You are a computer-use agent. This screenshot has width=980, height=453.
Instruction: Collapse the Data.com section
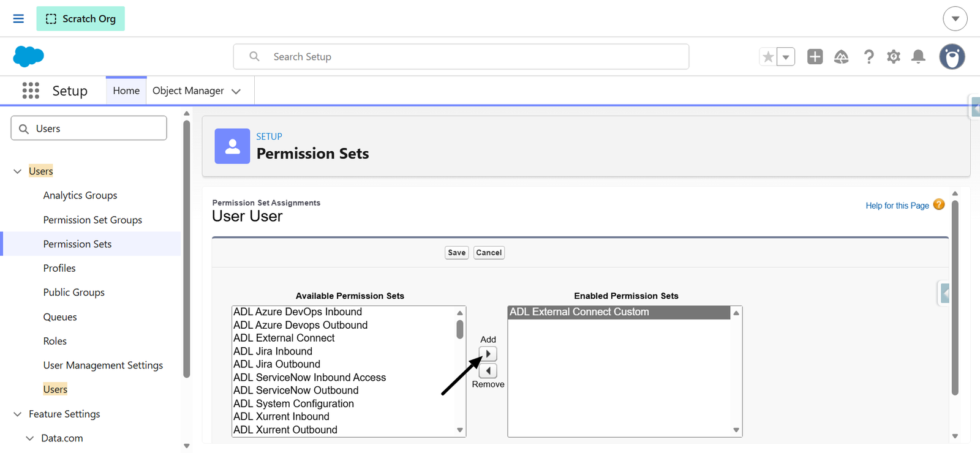[29, 438]
